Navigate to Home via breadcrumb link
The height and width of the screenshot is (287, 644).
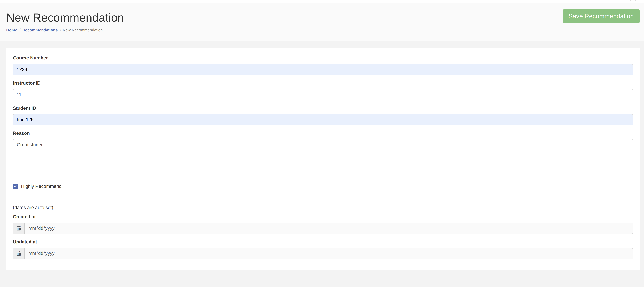11,30
